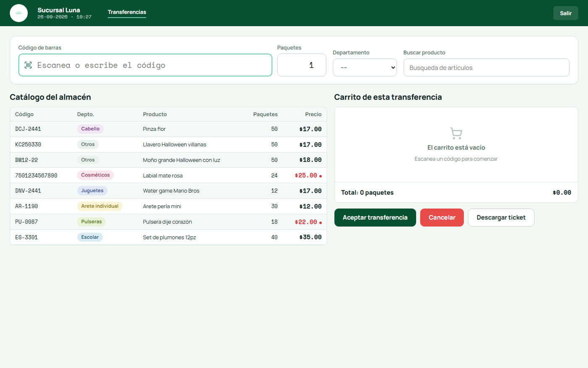Click the $12.00 price
This screenshot has width=588, height=368.
coord(310,207)
